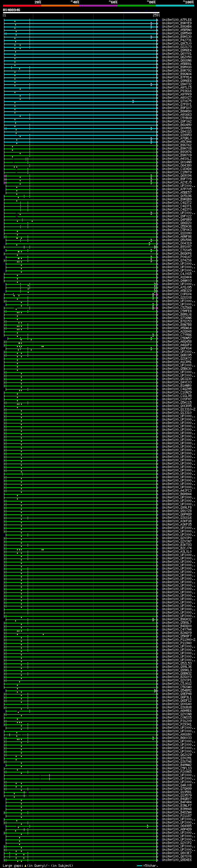This screenshot has width=197, height=868.
Task: Click the arrowhead on the UniRef100_O64985 alignment bar
Action: [148, 826]
